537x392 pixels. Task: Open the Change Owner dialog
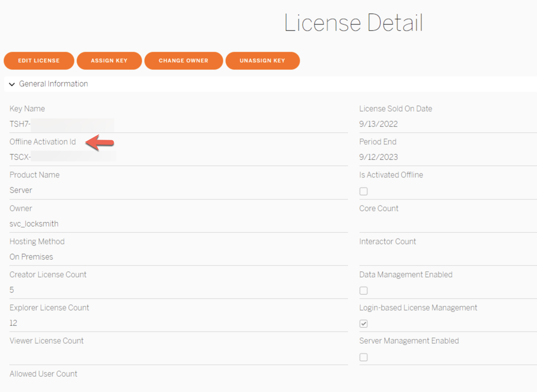[183, 61]
